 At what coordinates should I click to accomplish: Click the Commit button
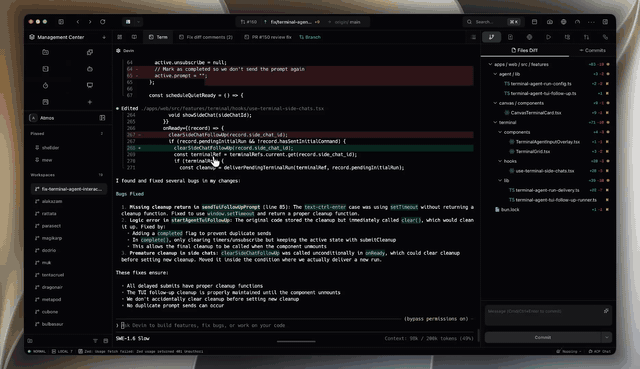point(543,338)
